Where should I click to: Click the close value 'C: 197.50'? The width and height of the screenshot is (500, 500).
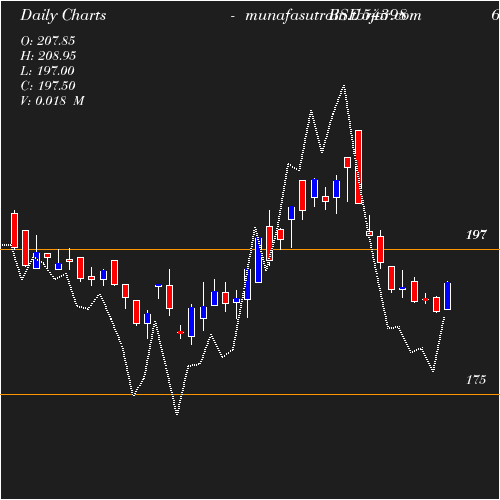coord(48,86)
